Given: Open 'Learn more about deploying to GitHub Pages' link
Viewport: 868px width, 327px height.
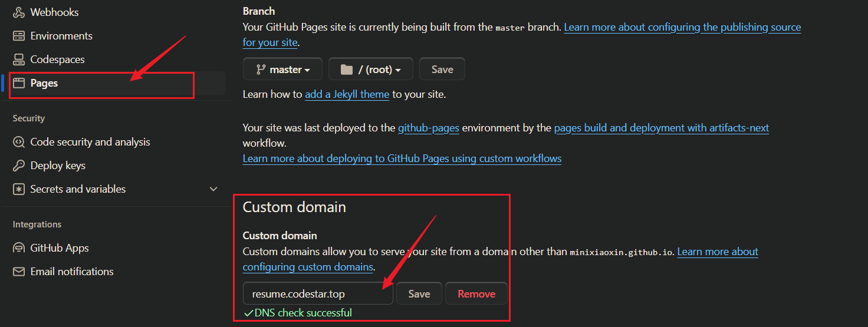Looking at the screenshot, I should coord(402,158).
